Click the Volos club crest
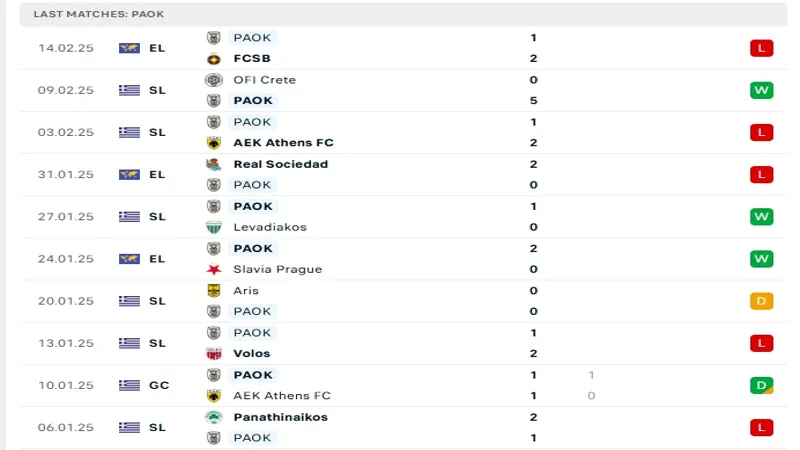The width and height of the screenshot is (800, 450). tap(213, 353)
